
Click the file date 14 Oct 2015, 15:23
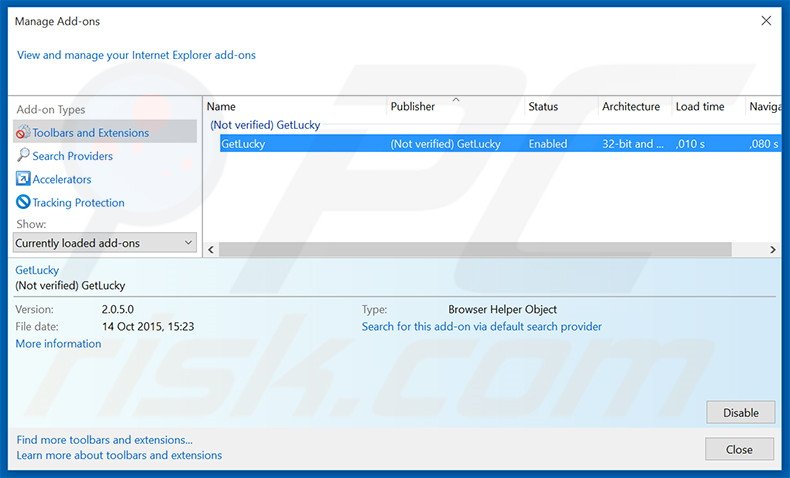click(x=148, y=326)
